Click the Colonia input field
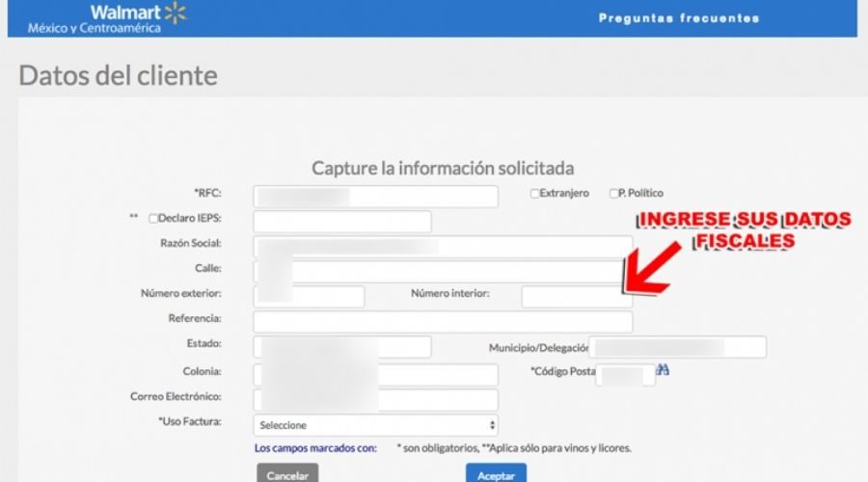 (x=375, y=374)
